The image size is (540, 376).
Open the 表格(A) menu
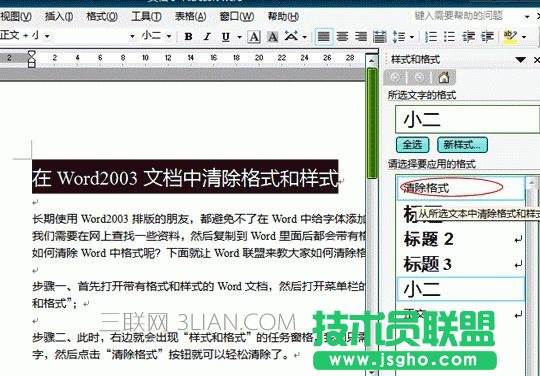(x=190, y=16)
